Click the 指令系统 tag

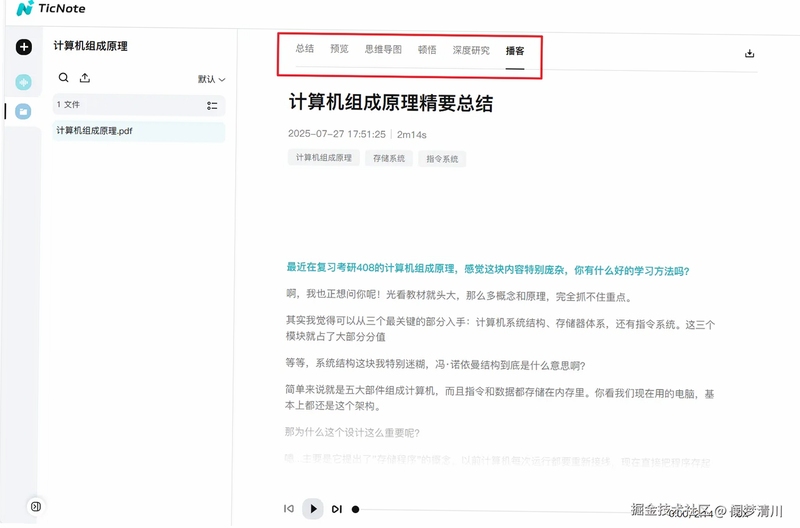pyautogui.click(x=442, y=159)
